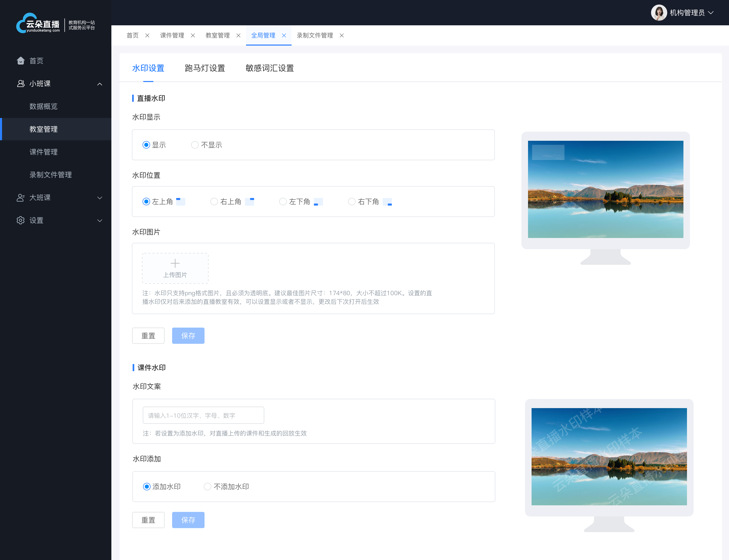Image resolution: width=729 pixels, height=560 pixels.
Task: Click 上传图片 watermark upload area
Action: (175, 268)
